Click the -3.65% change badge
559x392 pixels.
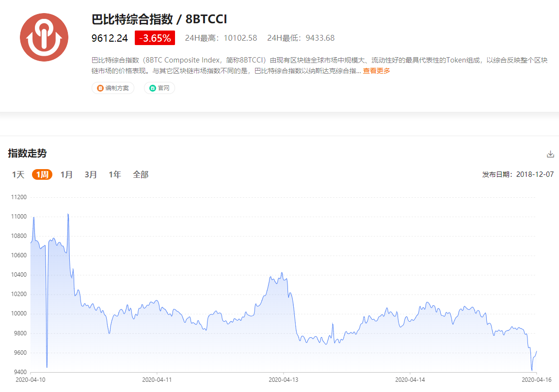pos(155,38)
